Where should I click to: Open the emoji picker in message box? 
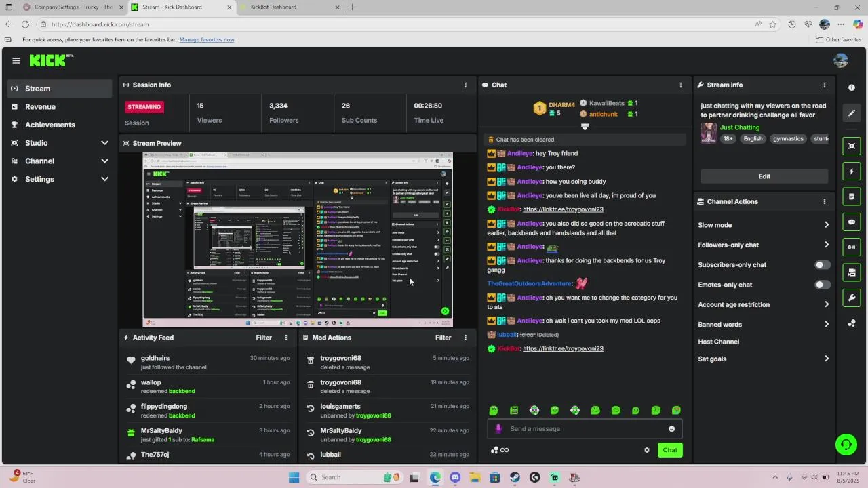(x=672, y=429)
